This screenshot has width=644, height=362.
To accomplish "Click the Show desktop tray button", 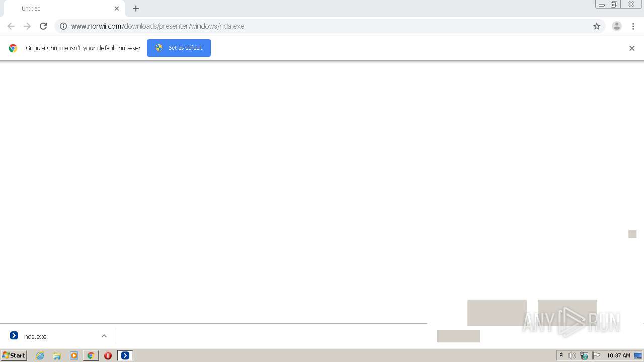I will [638, 355].
